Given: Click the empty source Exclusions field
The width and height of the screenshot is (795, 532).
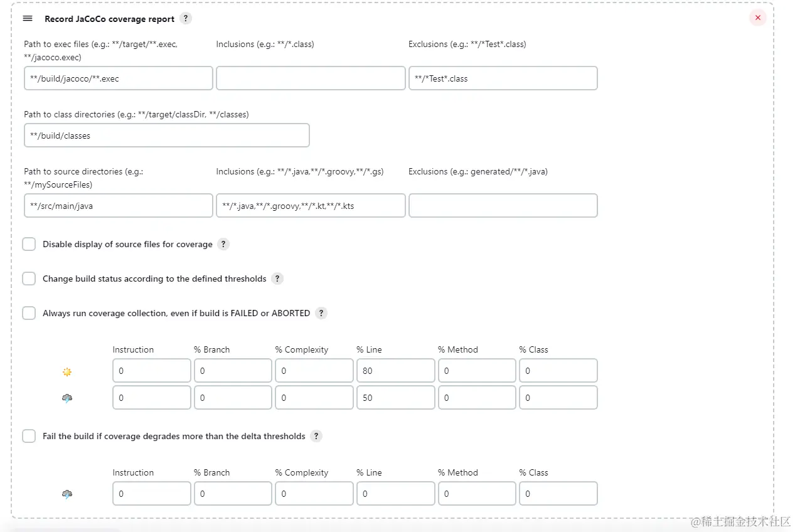Looking at the screenshot, I should pyautogui.click(x=503, y=206).
